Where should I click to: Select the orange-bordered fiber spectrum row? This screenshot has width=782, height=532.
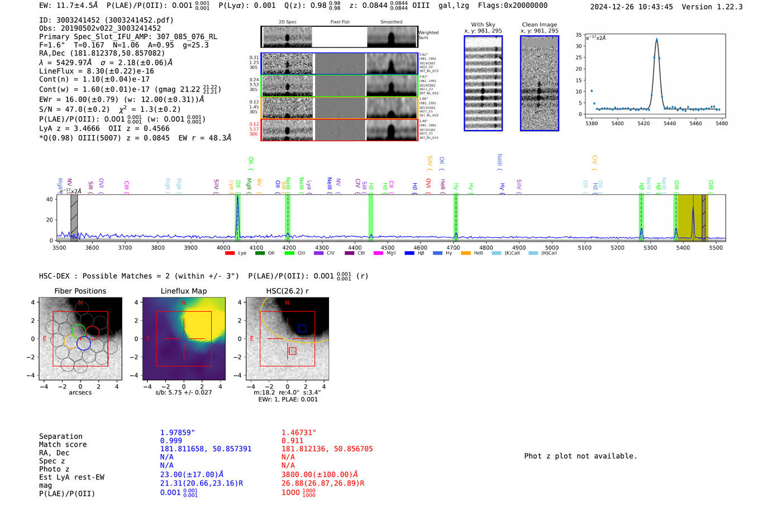coord(339,108)
